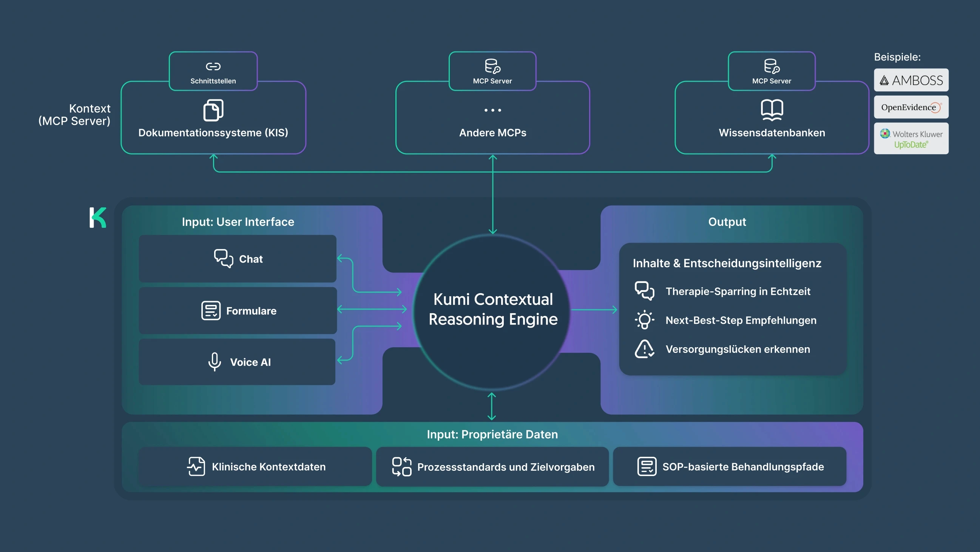This screenshot has width=980, height=552.
Task: Select the Chat input tile
Action: [238, 259]
